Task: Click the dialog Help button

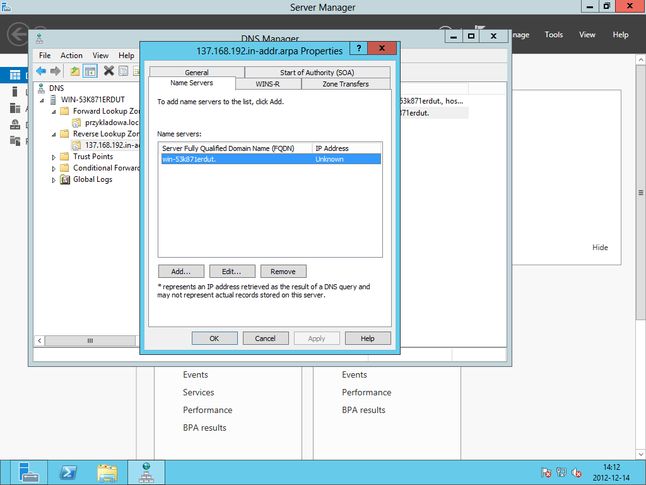Action: click(x=367, y=338)
